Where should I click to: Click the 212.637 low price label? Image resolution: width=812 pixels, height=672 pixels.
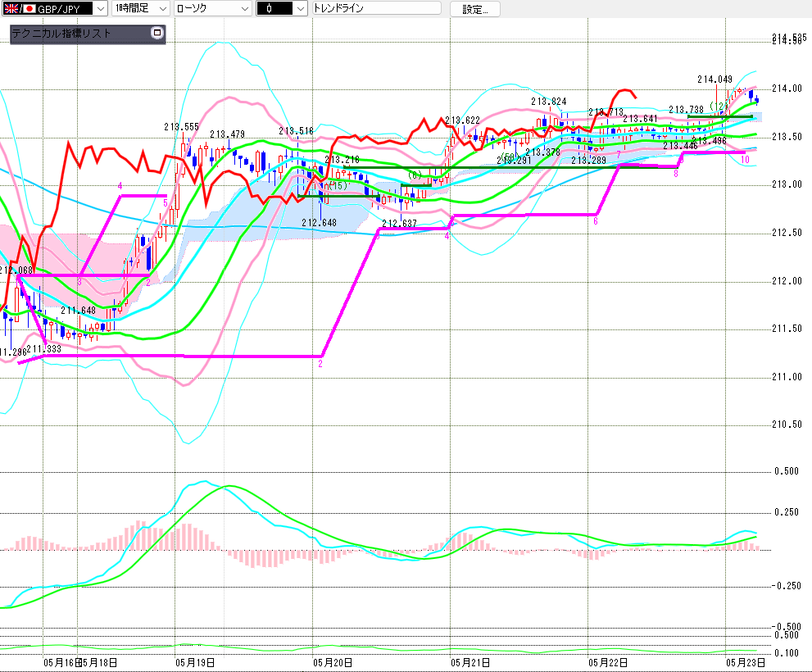click(399, 224)
